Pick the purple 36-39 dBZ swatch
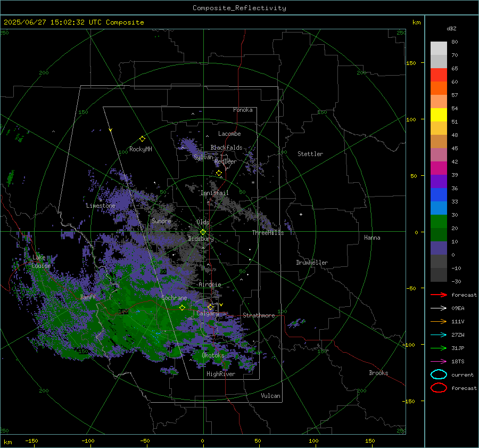The width and height of the screenshot is (479, 448). pos(439,182)
